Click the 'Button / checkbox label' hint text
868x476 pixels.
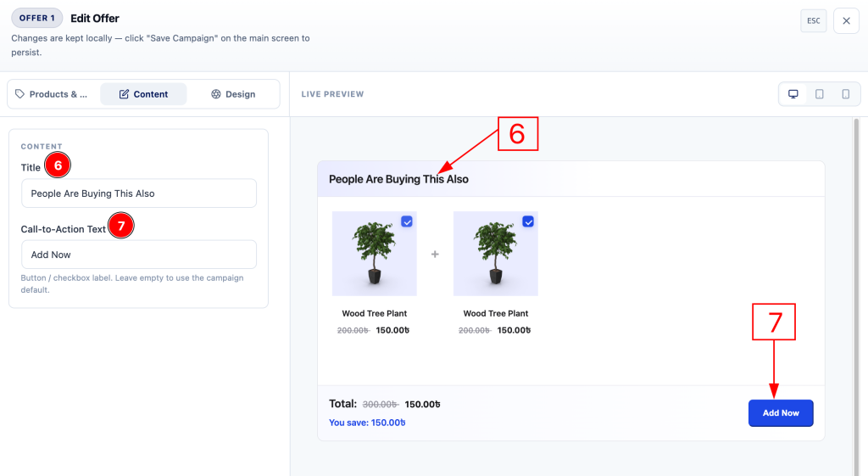pyautogui.click(x=132, y=283)
